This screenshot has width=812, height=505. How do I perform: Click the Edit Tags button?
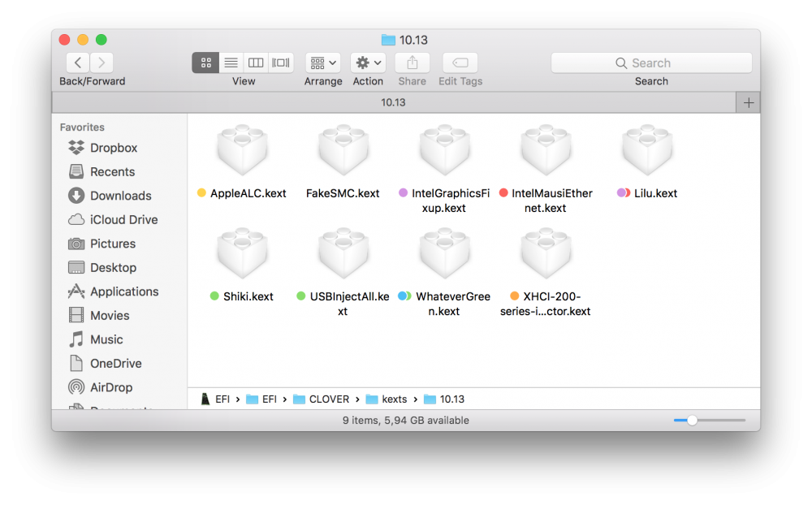(x=460, y=63)
